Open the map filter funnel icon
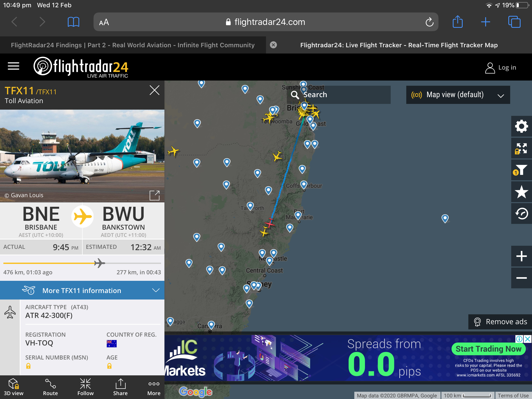Screen dimensions: 532x399 tap(521, 170)
